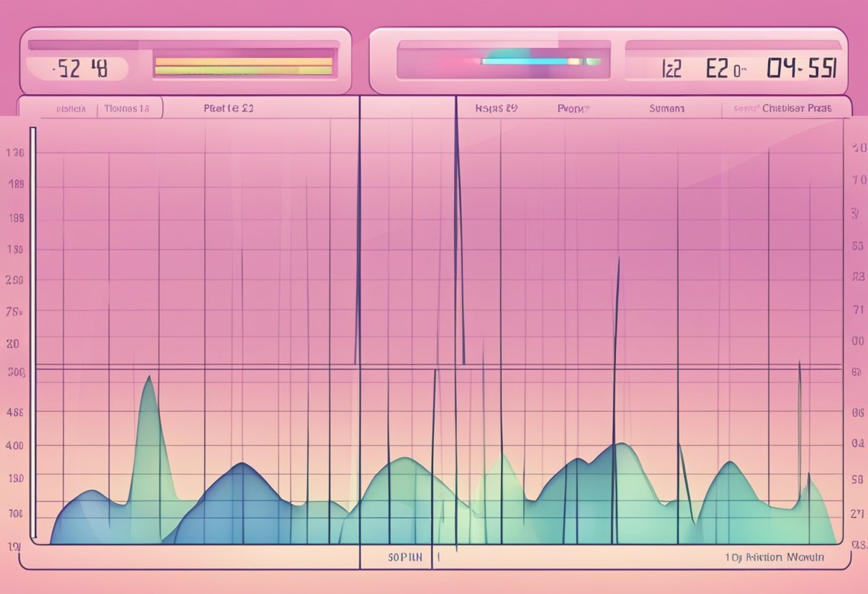Select the 'Ptatt le £2' tab
This screenshot has height=594, width=868.
tap(228, 109)
